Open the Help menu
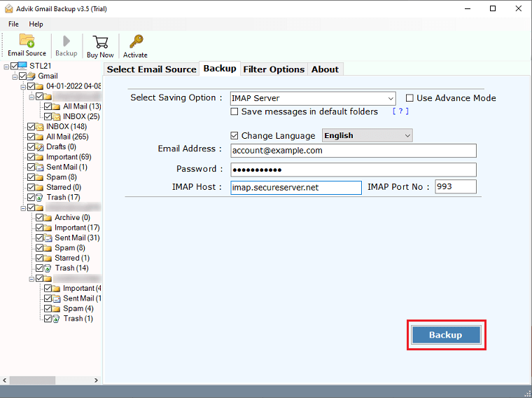Image resolution: width=532 pixels, height=398 pixels. 36,24
